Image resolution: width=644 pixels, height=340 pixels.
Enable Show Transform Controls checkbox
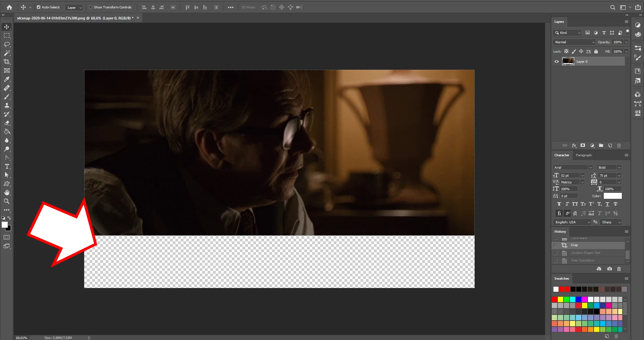(91, 7)
